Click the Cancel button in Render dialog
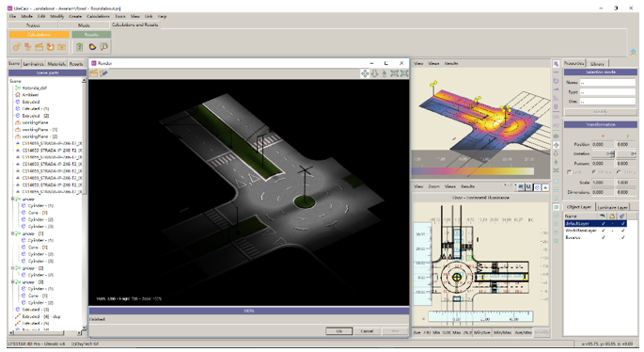The width and height of the screenshot is (644, 352). tap(367, 331)
